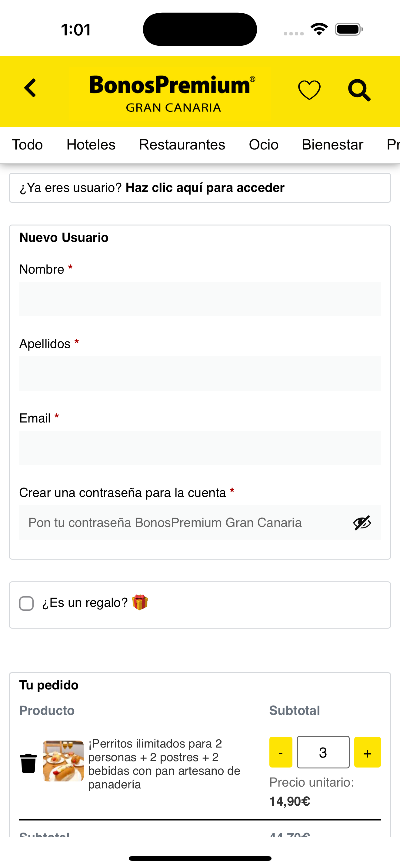Screen dimensions: 400x868
Task: Select the Todo category tab
Action: (x=27, y=145)
